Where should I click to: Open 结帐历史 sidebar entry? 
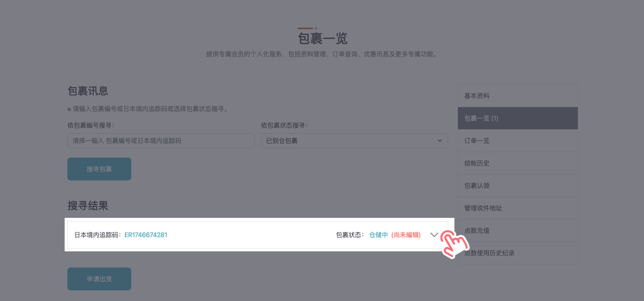(x=518, y=163)
